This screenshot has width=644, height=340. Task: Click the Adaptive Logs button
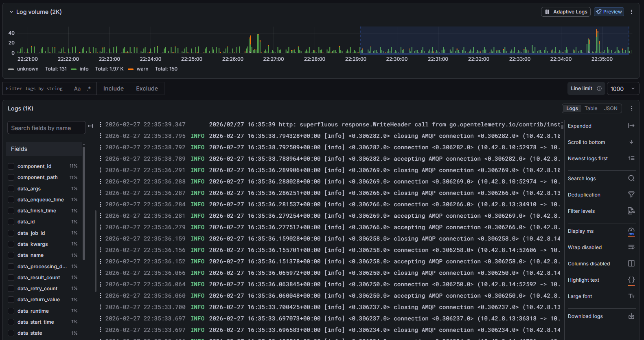[x=566, y=12]
